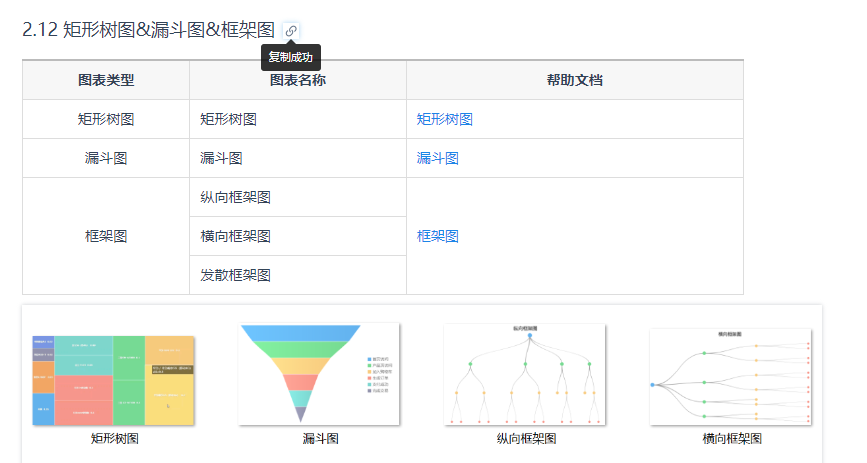Open the 矩形树图 help document link
Viewport: 867px width, 463px height.
[x=445, y=119]
